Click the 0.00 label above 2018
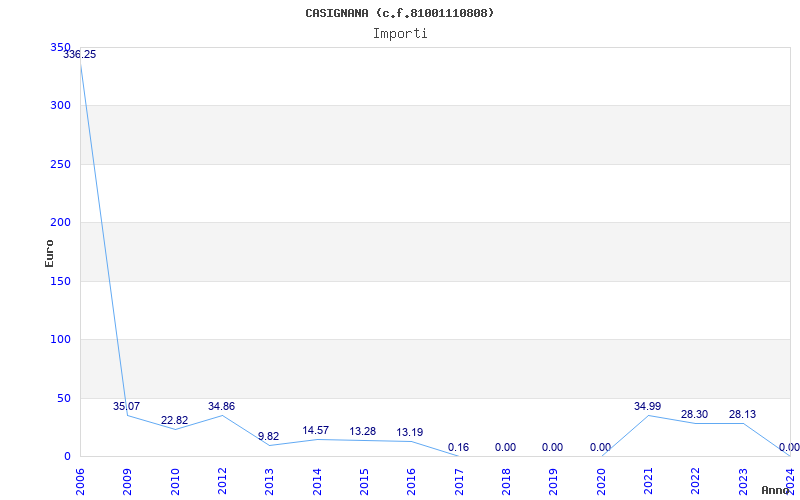The width and height of the screenshot is (800, 500). [x=505, y=447]
